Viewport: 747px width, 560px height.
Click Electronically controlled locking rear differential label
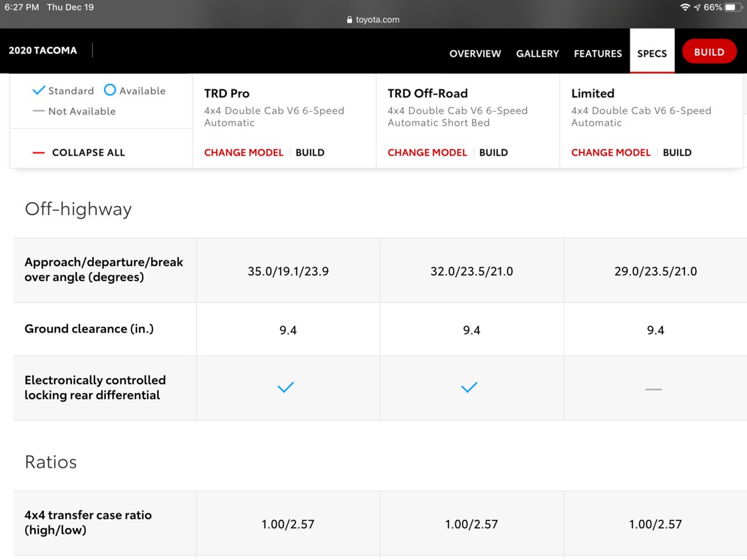(95, 387)
